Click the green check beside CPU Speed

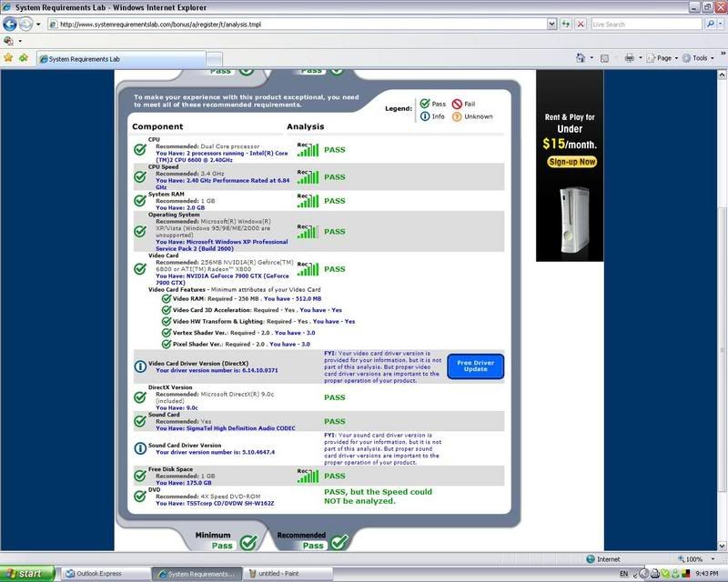pyautogui.click(x=140, y=175)
